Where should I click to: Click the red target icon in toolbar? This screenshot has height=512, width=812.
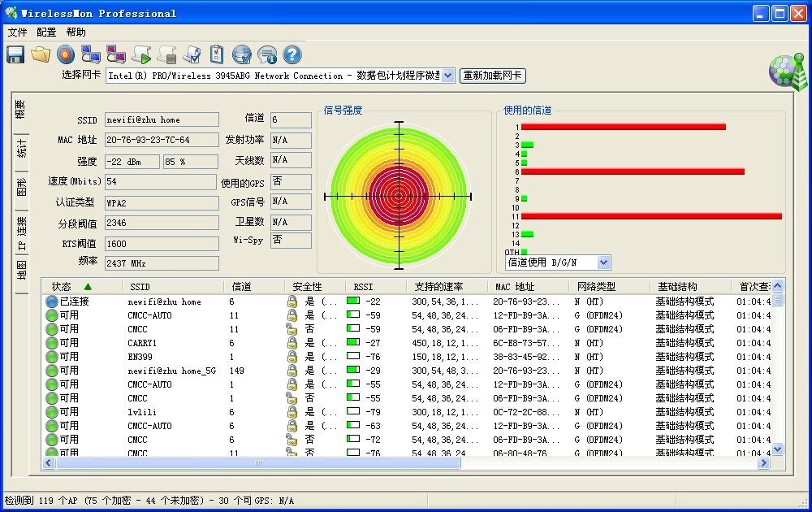point(66,54)
